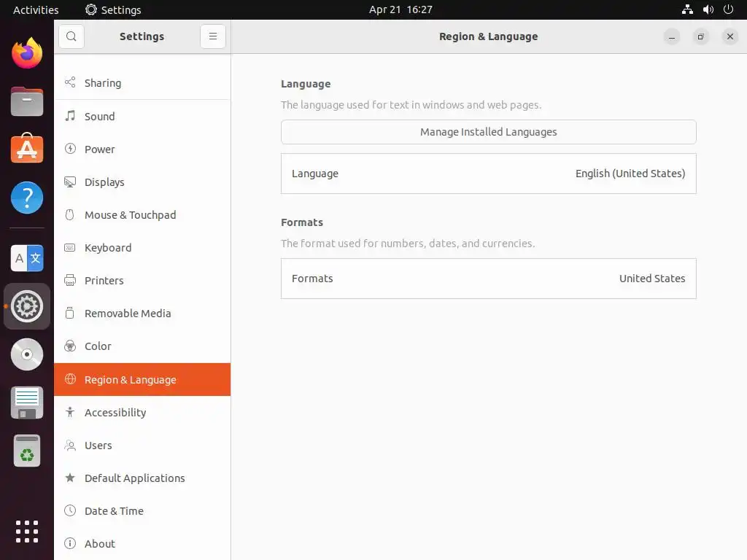747x560 pixels.
Task: Click the Activities button
Action: (x=36, y=9)
